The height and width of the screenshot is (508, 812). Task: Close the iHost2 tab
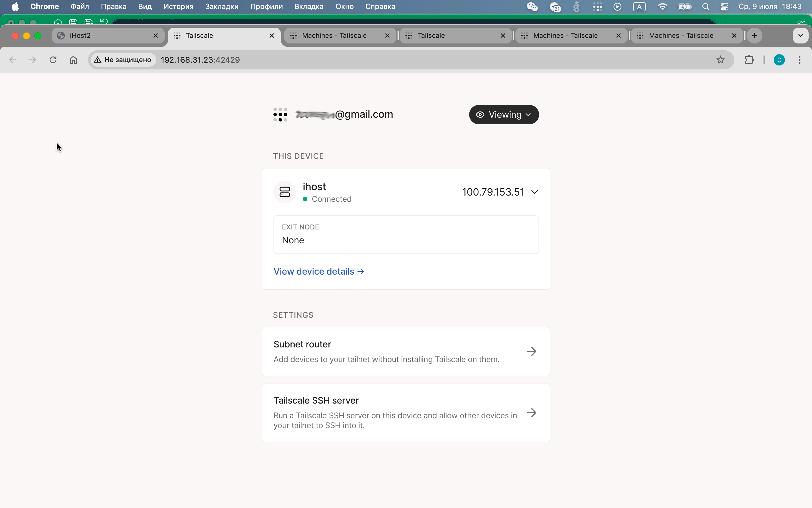[x=156, y=36]
